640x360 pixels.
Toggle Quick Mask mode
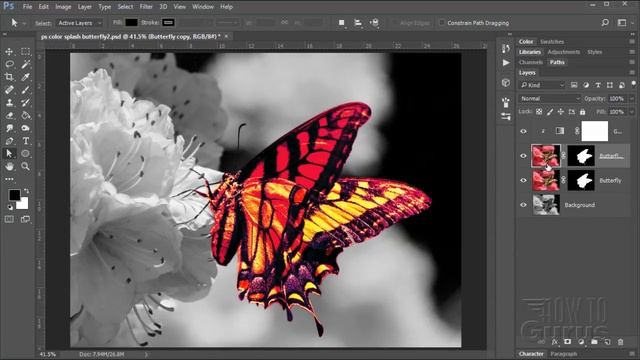tap(9, 219)
